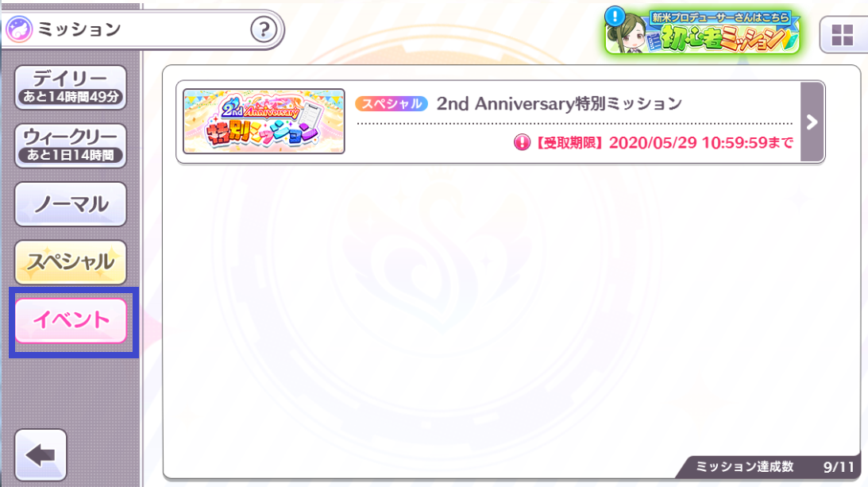Viewport: 868px width, 487px height.
Task: Open the 2nd Anniversary特別ミッション title
Action: point(559,103)
